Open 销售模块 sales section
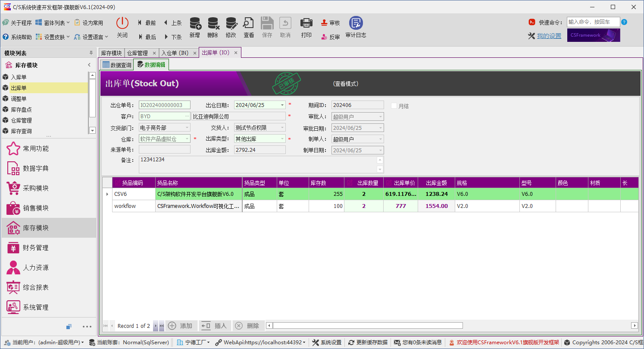Image resolution: width=644 pixels, height=349 pixels. 49,208
